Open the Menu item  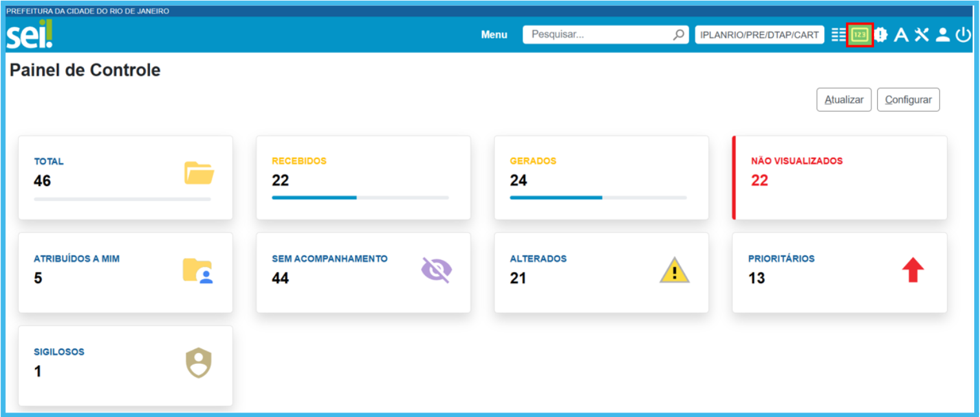(x=494, y=35)
